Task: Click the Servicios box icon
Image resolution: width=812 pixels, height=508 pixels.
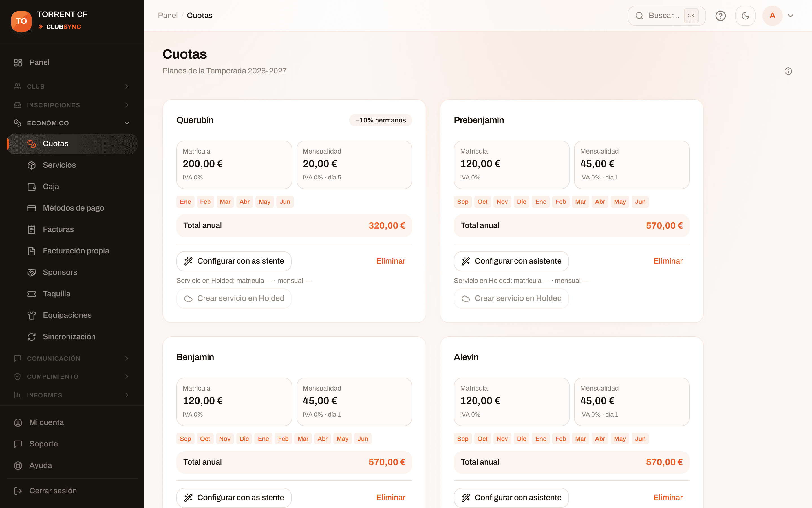Action: point(32,165)
